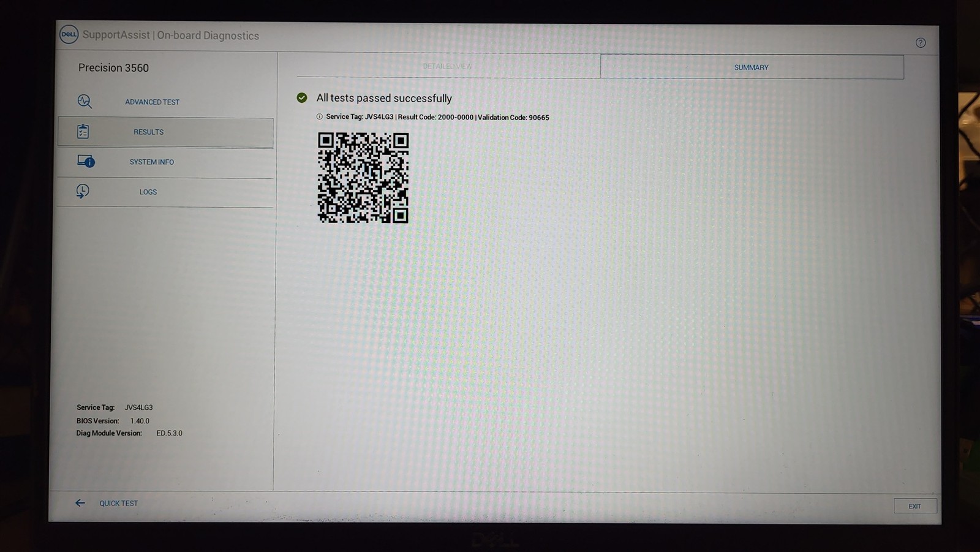Click the back arrow beside Quick Test
Screen dimensions: 980x552
coord(80,503)
